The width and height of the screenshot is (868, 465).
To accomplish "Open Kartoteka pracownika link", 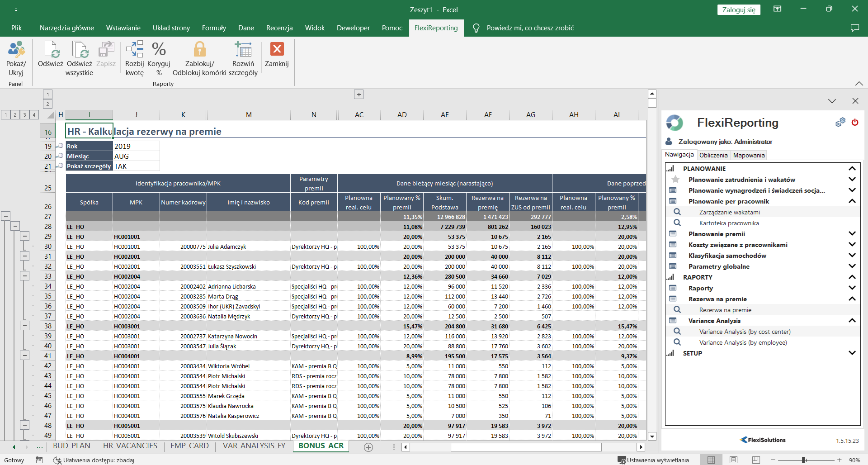I will [x=729, y=223].
